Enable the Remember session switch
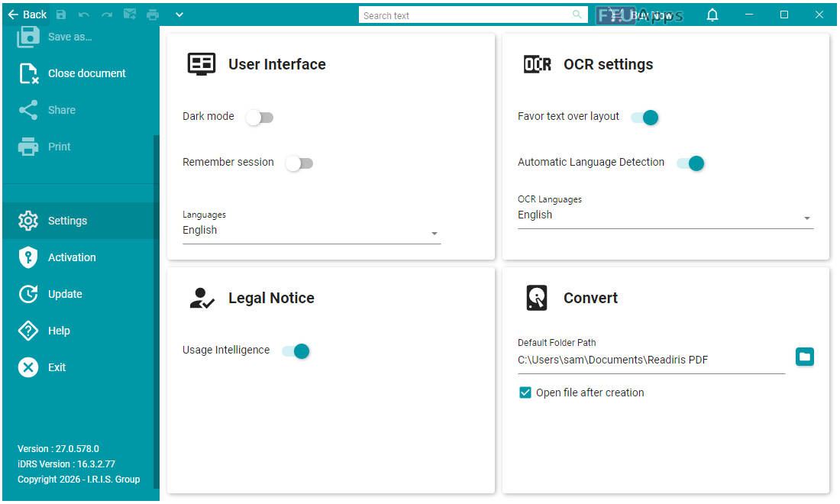The image size is (840, 504). (x=299, y=163)
